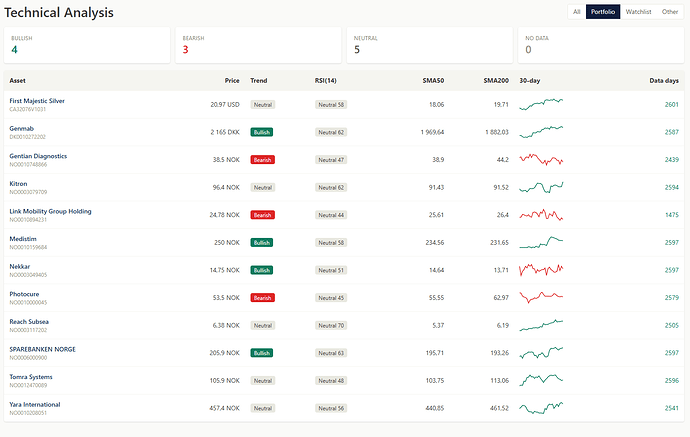Click Tomra Systems' Neutral 48 RSI badge

(x=331, y=381)
